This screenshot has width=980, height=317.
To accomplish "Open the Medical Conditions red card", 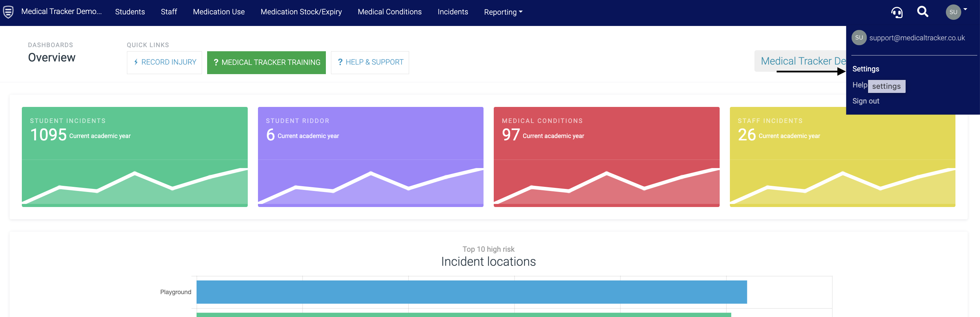I will click(x=606, y=156).
